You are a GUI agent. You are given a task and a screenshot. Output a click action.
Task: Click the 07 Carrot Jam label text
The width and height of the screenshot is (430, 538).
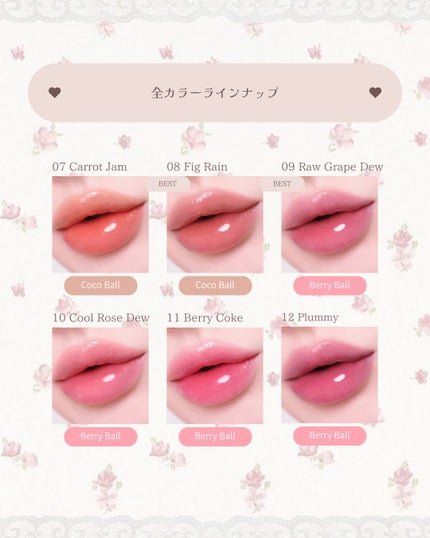(x=90, y=167)
